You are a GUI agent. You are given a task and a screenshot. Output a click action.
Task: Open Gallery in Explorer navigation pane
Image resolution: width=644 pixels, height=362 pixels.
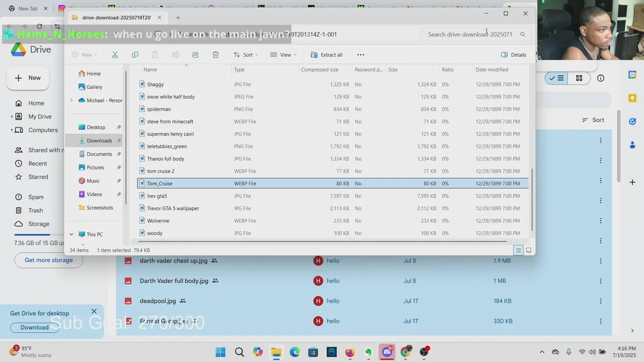click(90, 87)
